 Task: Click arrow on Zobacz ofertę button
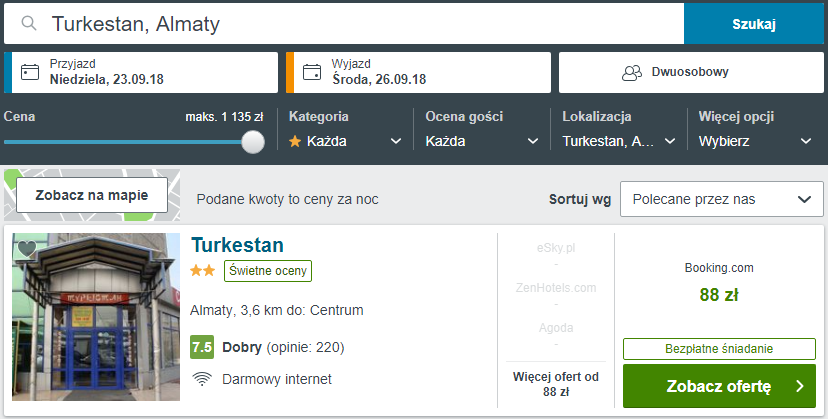(x=800, y=386)
